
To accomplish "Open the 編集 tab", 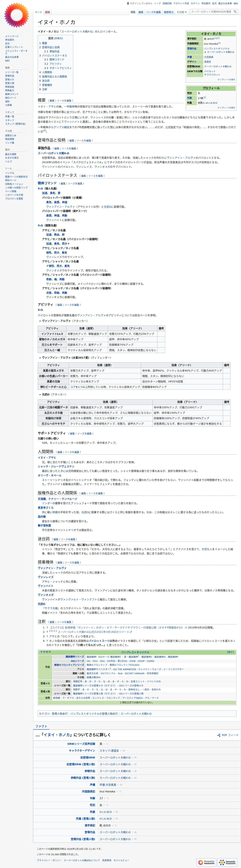I will tap(141, 12).
